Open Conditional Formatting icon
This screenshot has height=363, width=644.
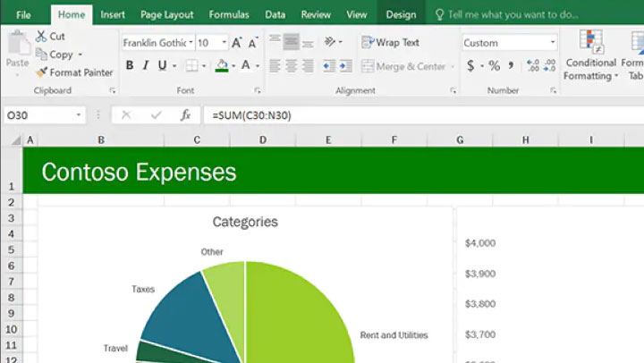tap(590, 42)
